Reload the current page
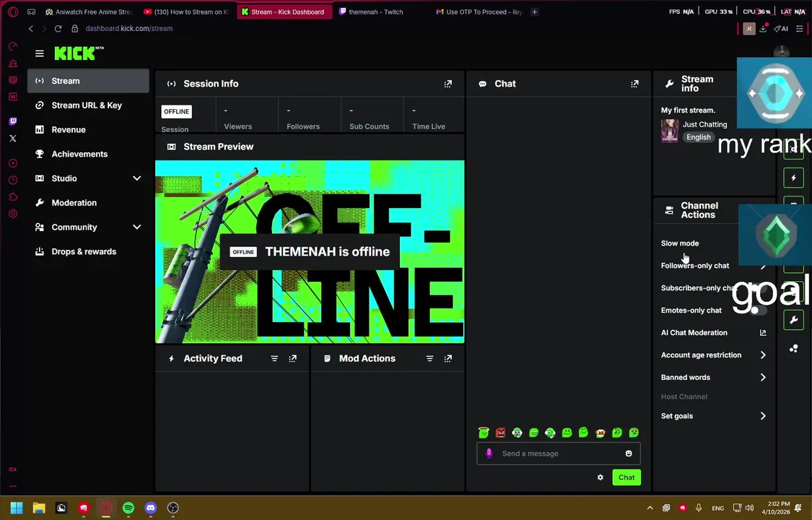Image resolution: width=812 pixels, height=520 pixels. pos(58,28)
